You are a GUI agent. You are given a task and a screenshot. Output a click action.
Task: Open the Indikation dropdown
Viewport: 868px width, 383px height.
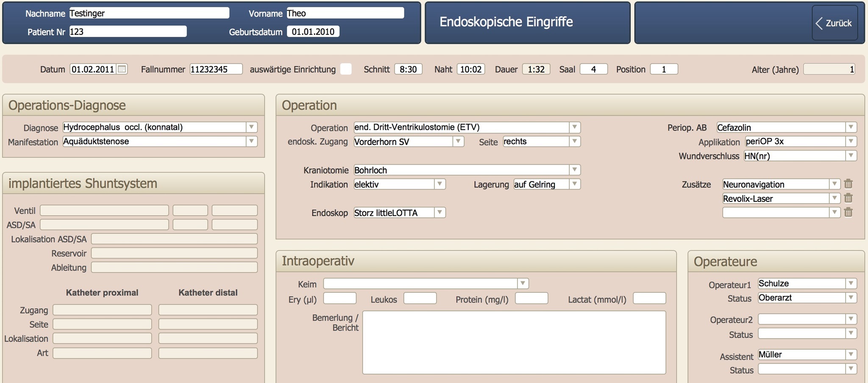point(440,184)
